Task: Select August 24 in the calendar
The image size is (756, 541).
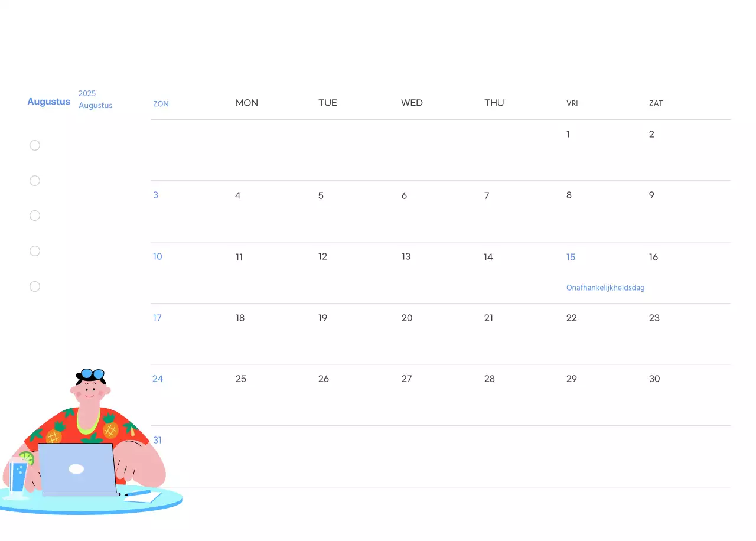Action: point(158,378)
